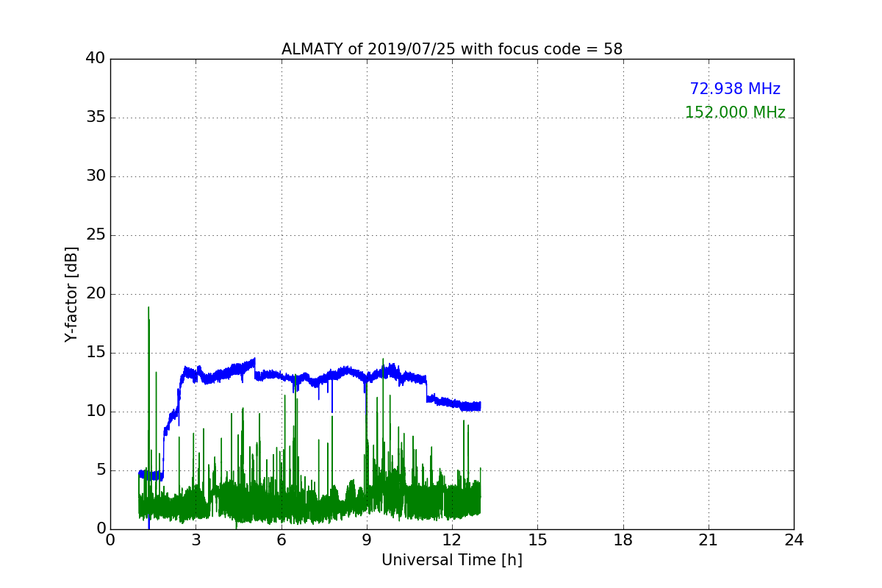Image resolution: width=882 pixels, height=588 pixels.
Task: Click the x-axis tick label 24
Action: coord(794,540)
